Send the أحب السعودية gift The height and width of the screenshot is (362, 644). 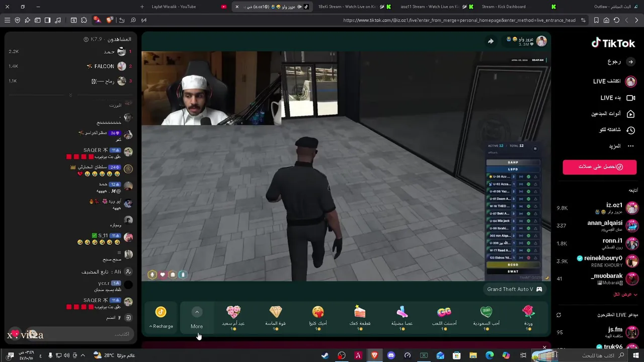486,317
